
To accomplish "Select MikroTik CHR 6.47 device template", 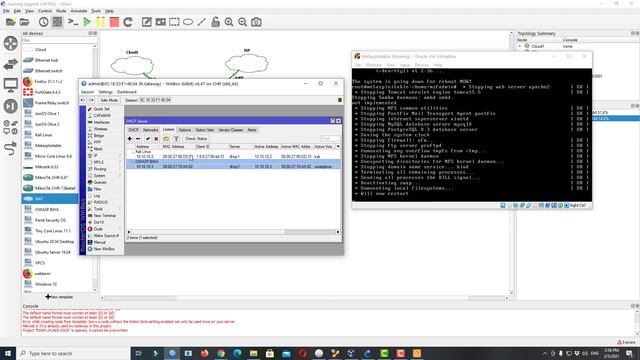I will click(51, 178).
